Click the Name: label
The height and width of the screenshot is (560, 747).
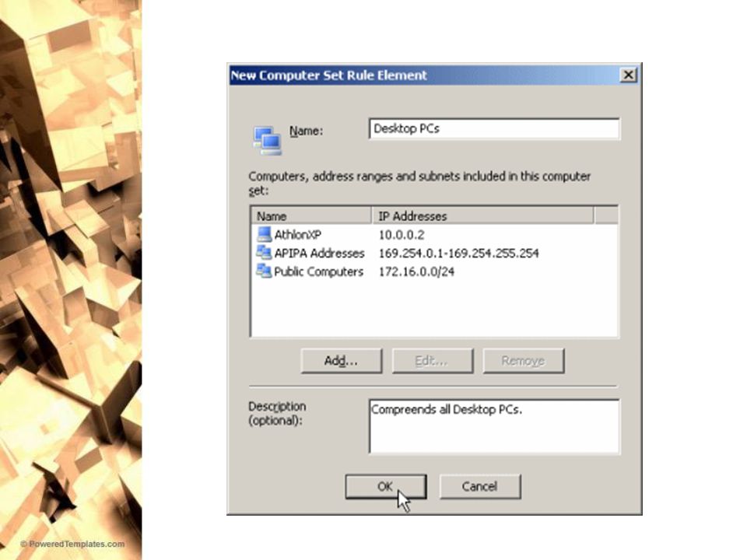pyautogui.click(x=306, y=131)
